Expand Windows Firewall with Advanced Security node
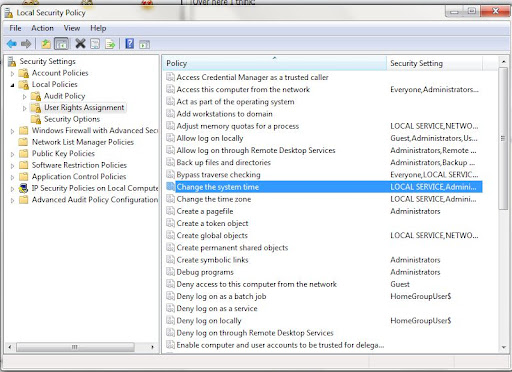 [12, 131]
